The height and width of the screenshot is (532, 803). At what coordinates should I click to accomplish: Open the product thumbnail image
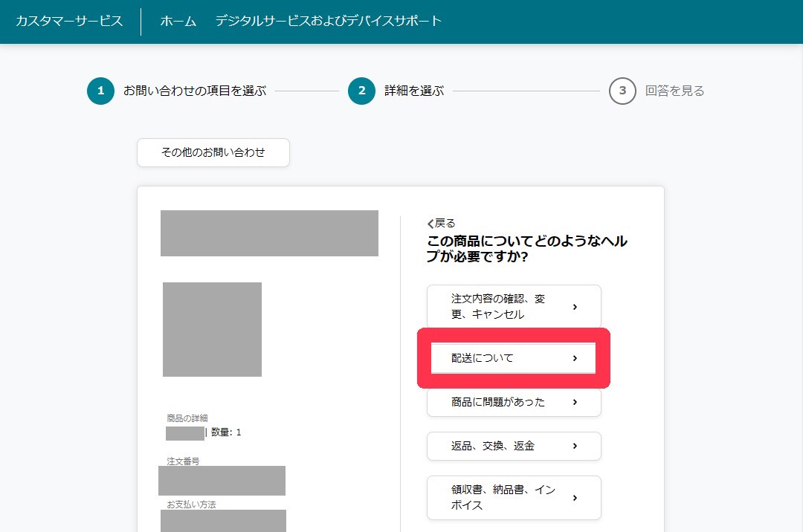pyautogui.click(x=212, y=329)
